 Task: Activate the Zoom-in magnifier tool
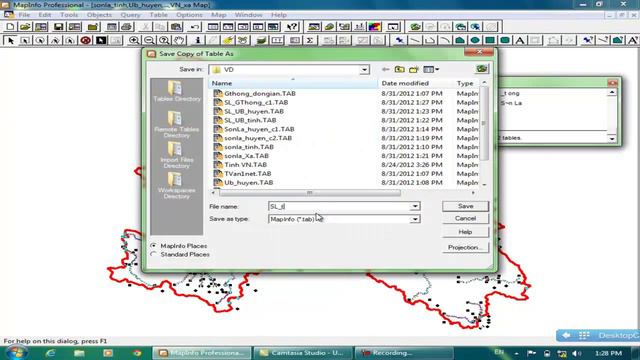(134, 40)
